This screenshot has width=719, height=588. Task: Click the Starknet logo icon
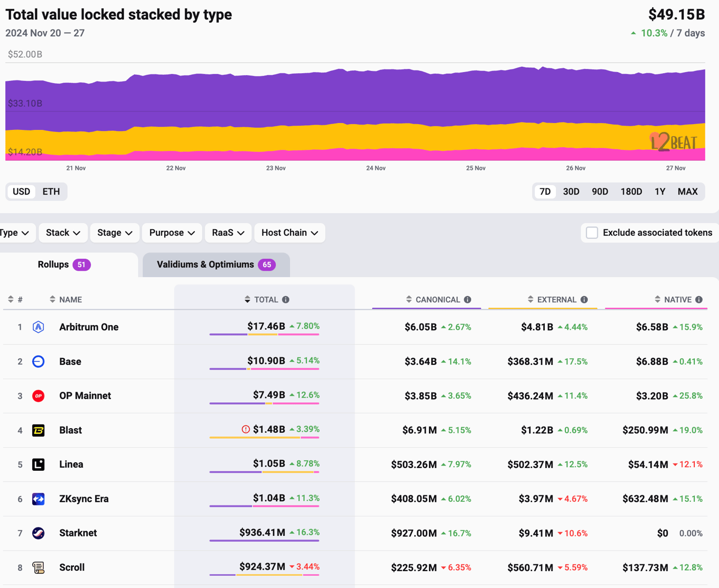point(38,533)
